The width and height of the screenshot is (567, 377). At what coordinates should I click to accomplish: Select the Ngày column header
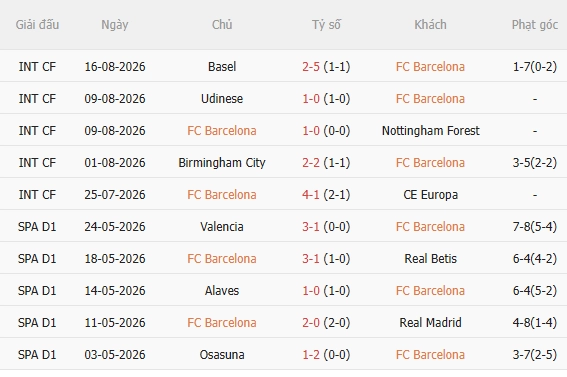tap(115, 25)
